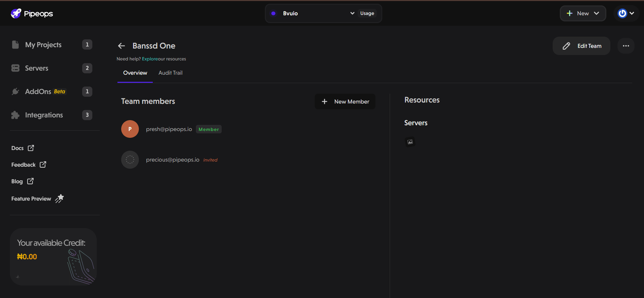Click the pencil icon in Edit Team
This screenshot has width=644, height=298.
[566, 46]
